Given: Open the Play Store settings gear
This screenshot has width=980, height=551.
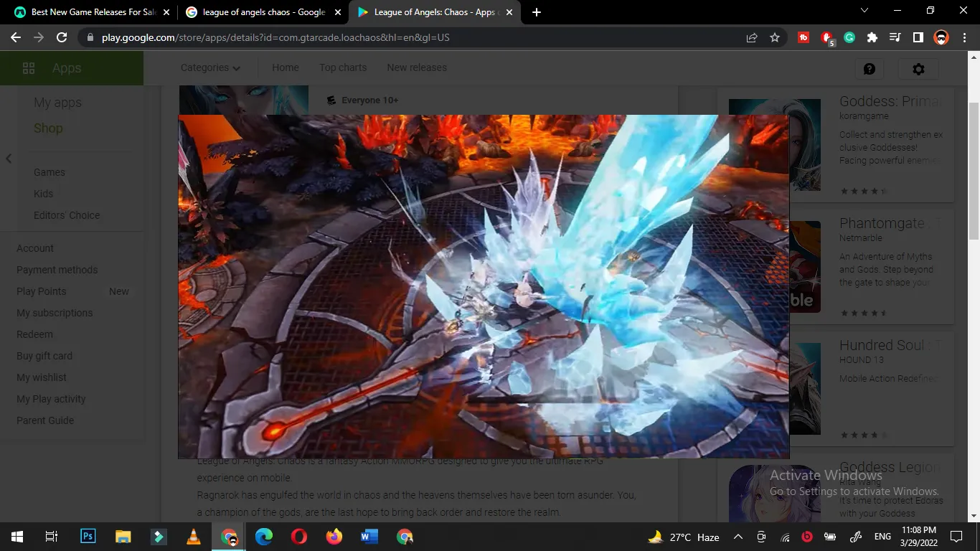Looking at the screenshot, I should 918,69.
